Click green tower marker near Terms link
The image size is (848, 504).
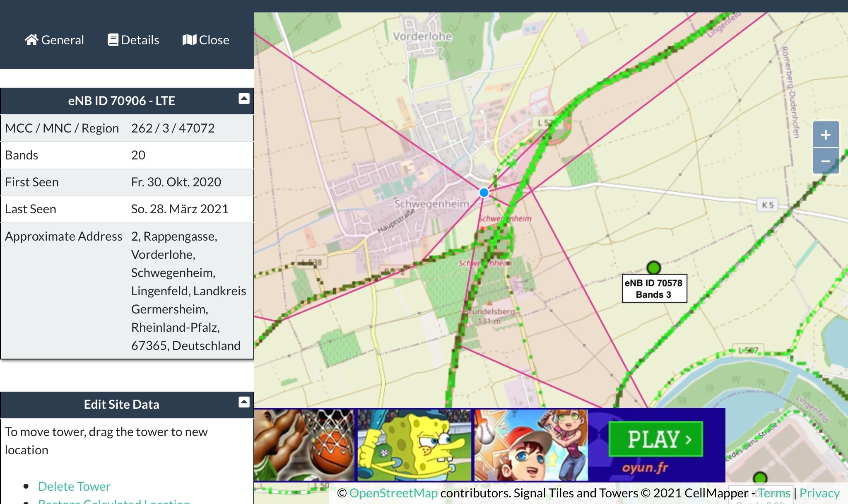click(760, 477)
